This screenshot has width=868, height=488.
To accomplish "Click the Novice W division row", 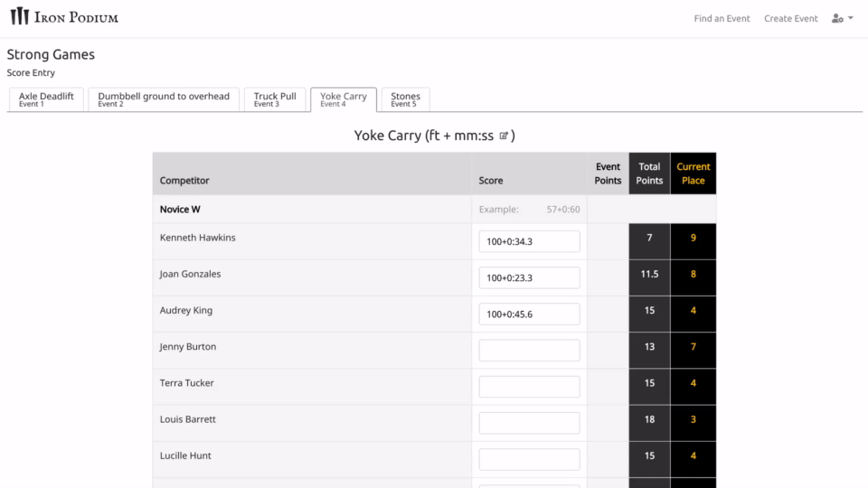I will pos(434,209).
